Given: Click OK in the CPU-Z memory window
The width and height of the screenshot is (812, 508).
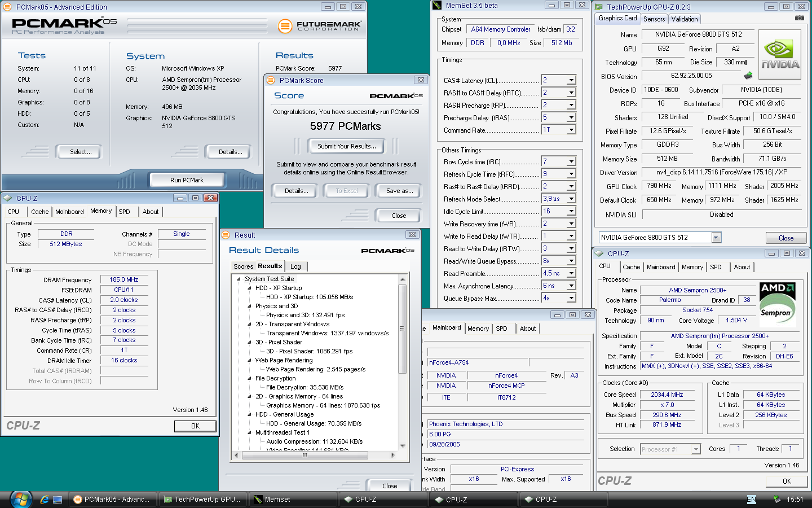Looking at the screenshot, I should pyautogui.click(x=195, y=426).
